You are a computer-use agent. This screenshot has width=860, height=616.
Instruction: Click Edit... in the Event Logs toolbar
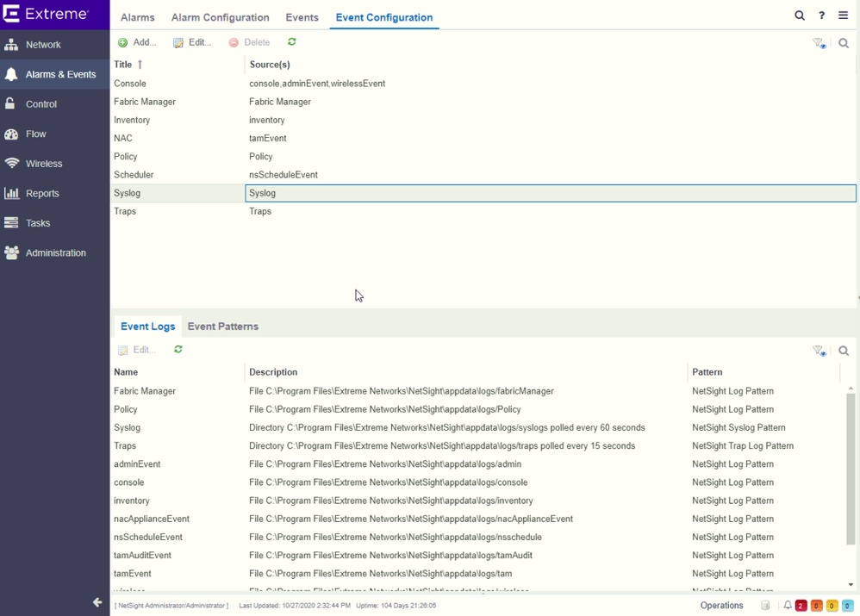(x=137, y=350)
